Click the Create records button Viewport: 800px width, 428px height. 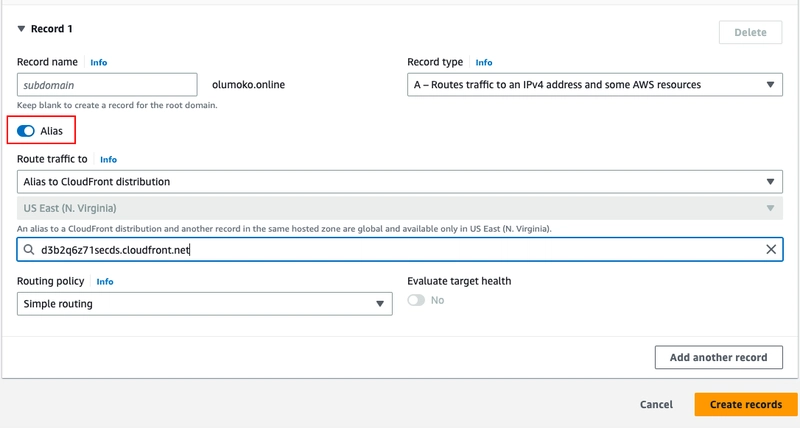pos(745,405)
